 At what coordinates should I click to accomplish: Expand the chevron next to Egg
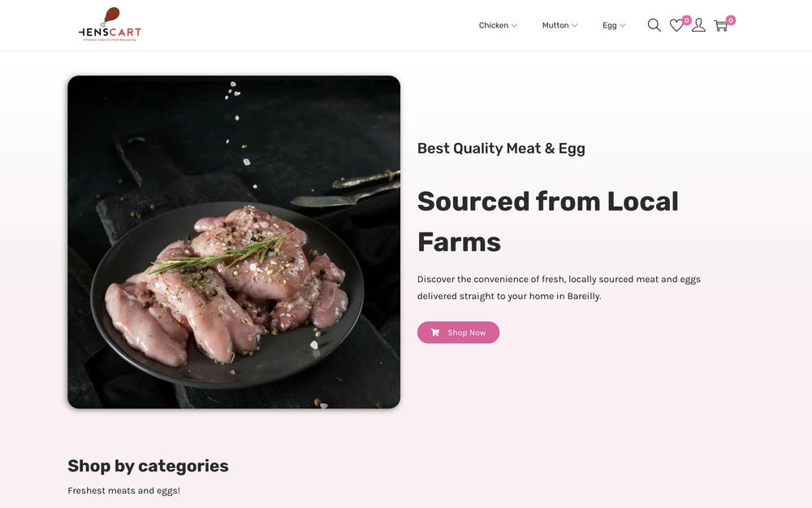pyautogui.click(x=623, y=25)
